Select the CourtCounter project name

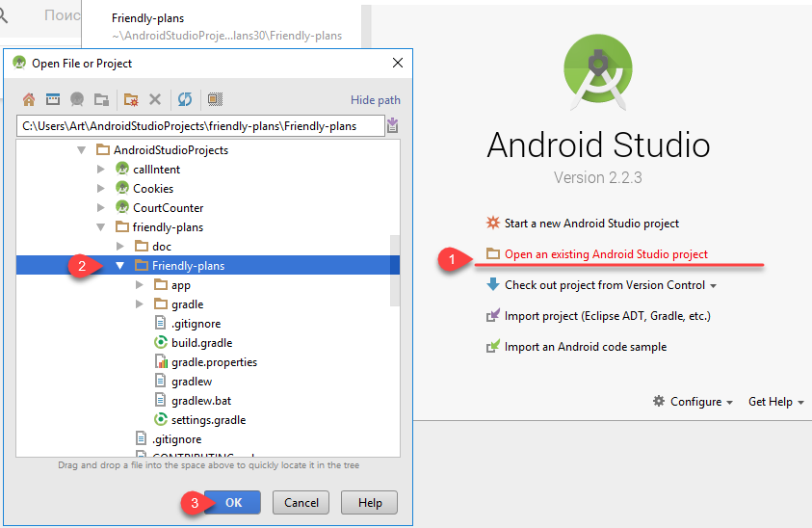[169, 208]
